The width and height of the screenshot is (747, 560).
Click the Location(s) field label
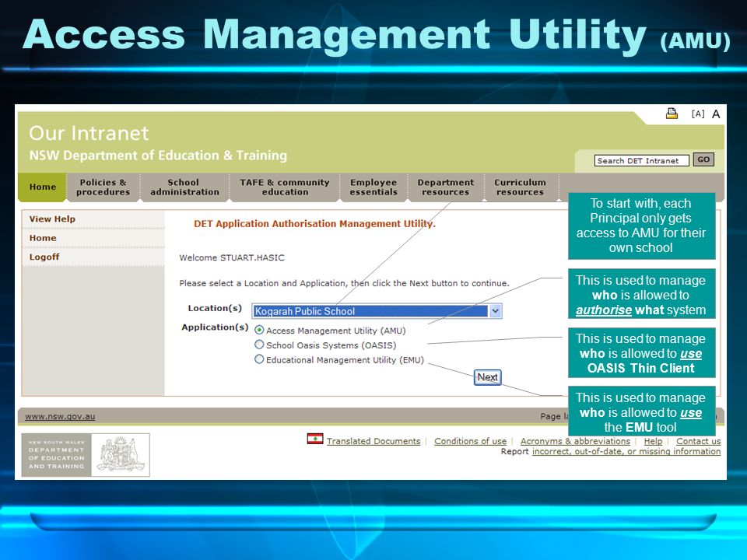point(215,308)
